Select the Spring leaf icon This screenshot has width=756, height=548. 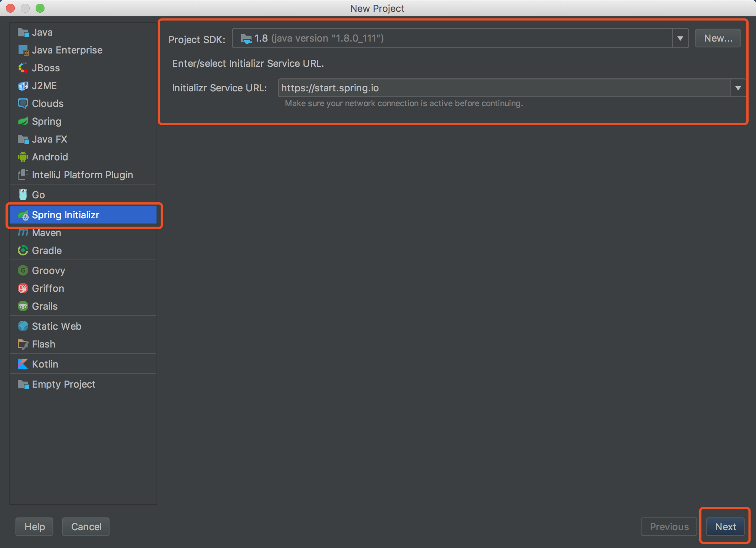pos(23,121)
